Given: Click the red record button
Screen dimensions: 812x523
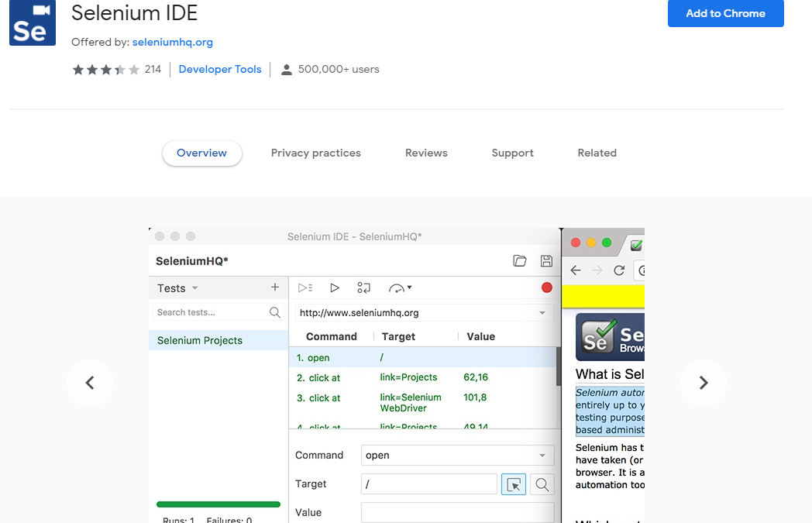Looking at the screenshot, I should tap(547, 288).
